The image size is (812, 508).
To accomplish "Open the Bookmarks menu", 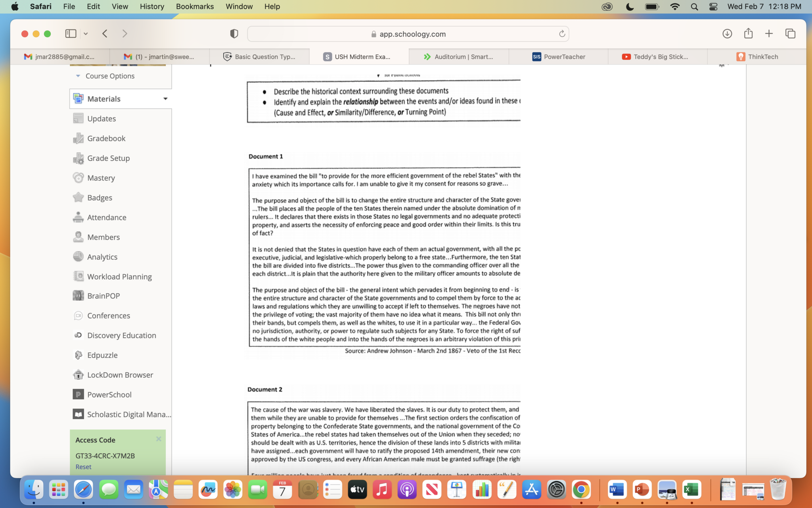I will pyautogui.click(x=194, y=6).
